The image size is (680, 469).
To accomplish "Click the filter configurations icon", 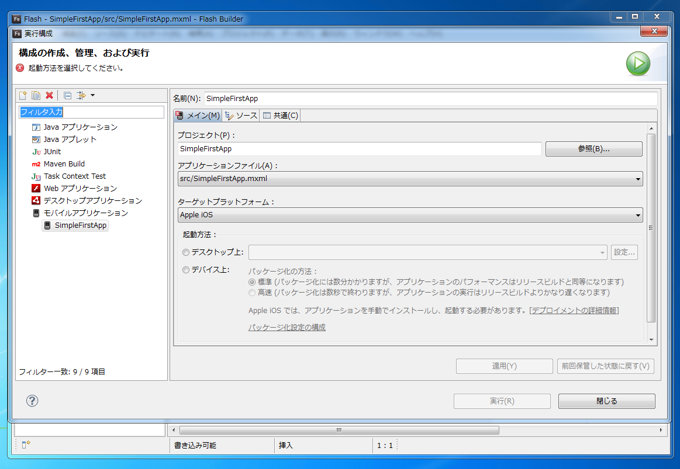I will coord(81,95).
